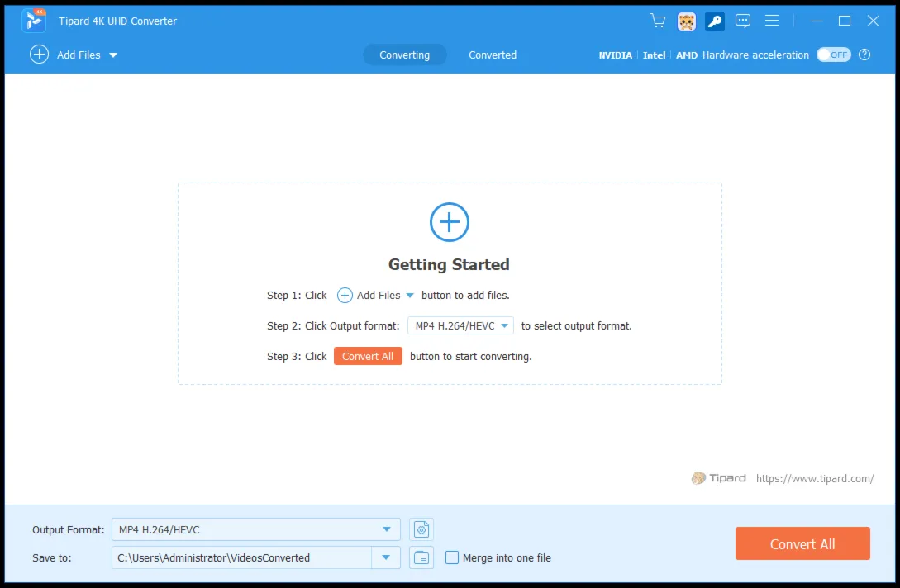Expand Step 1 Add Files dropdown arrow
The width and height of the screenshot is (900, 588).
pos(410,296)
